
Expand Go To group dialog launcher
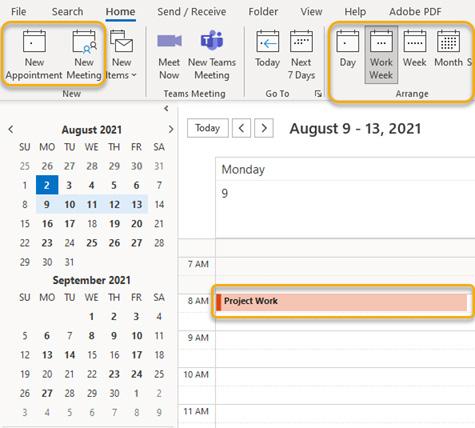318,94
